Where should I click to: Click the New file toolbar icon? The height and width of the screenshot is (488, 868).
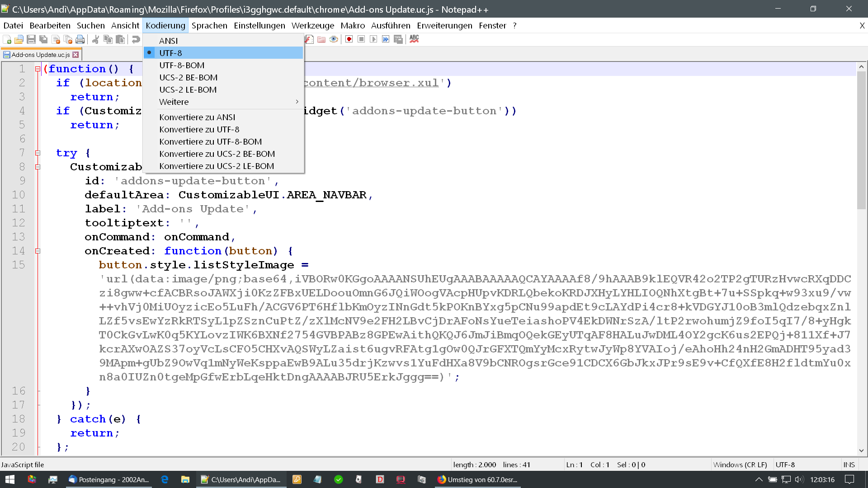click(x=7, y=40)
